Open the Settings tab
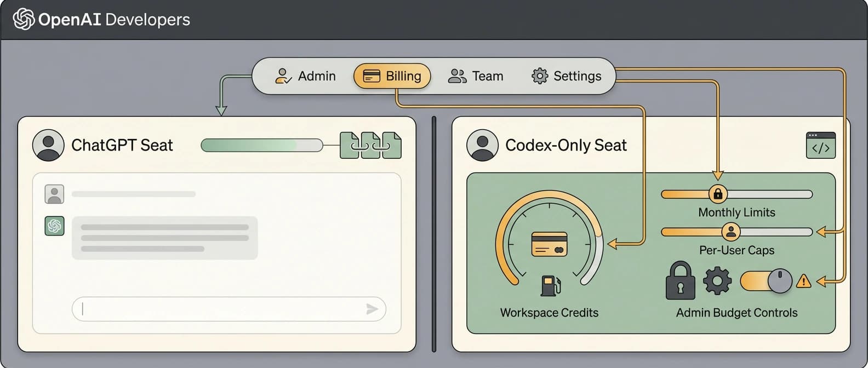 [x=567, y=76]
